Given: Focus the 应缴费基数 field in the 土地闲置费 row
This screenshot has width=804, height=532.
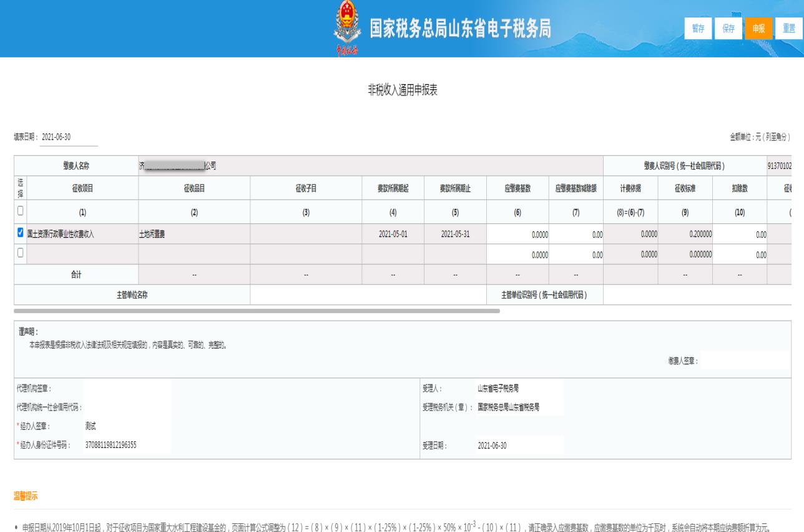Looking at the screenshot, I should [517, 235].
